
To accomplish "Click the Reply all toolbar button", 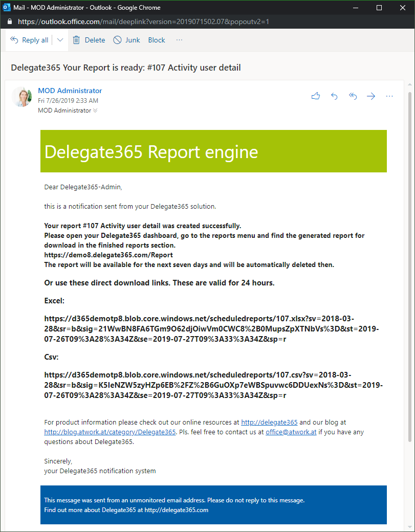I will [x=29, y=40].
